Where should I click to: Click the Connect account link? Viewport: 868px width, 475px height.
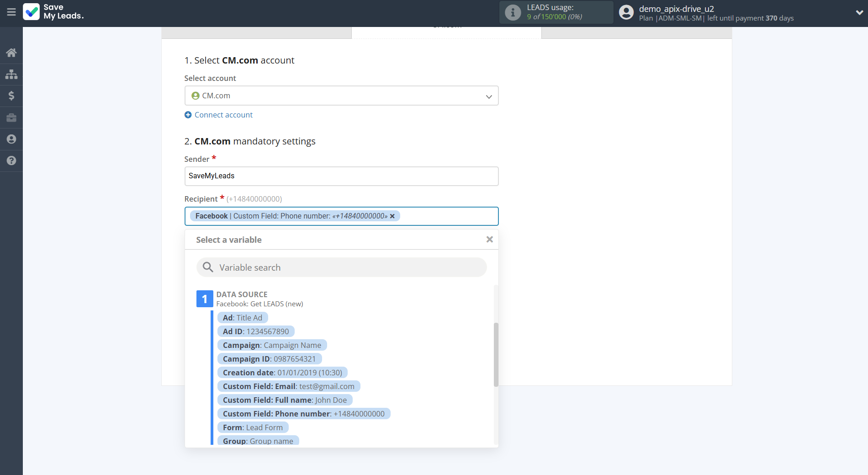pos(218,115)
